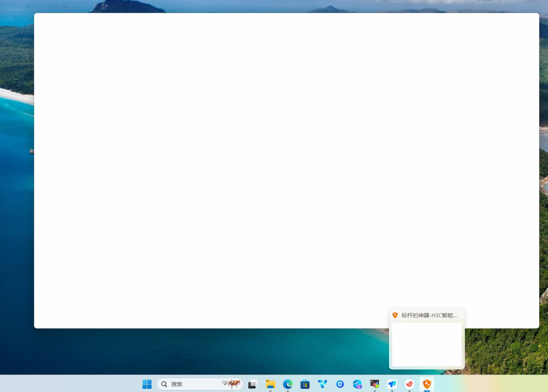Open the Microsoft Store taskbar icon
Screen dimensions: 548x392
tap(305, 384)
